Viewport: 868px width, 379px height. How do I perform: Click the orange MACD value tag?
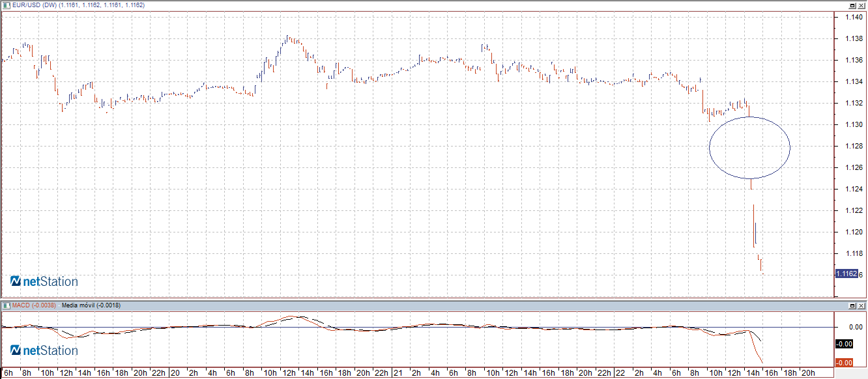[845, 362]
